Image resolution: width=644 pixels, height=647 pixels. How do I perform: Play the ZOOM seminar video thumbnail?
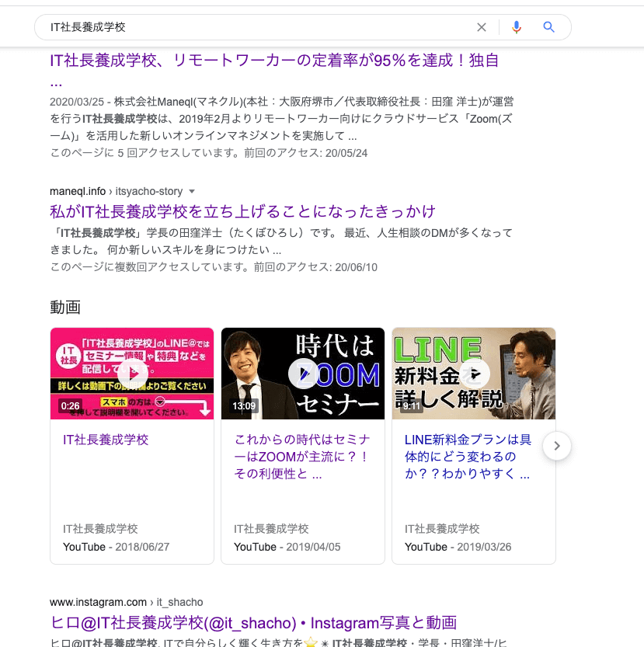[303, 374]
